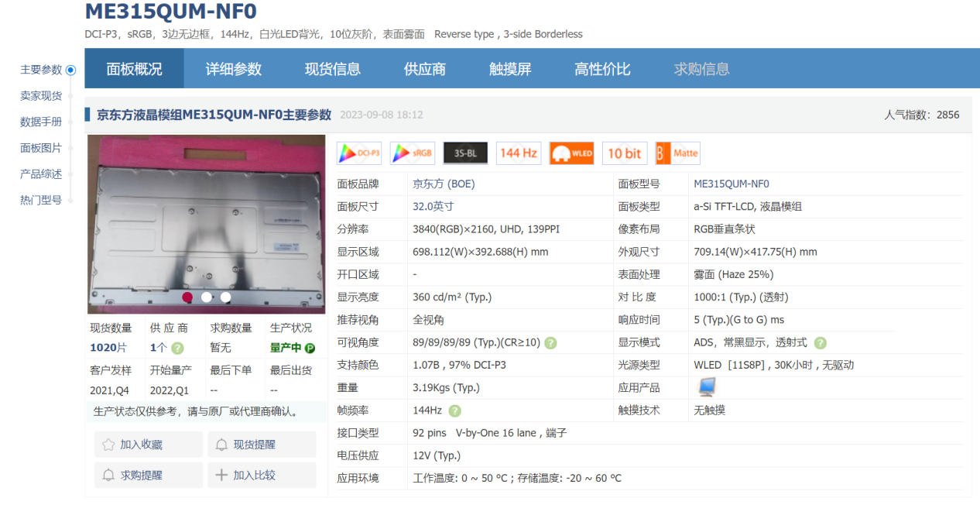Click the outline size value 709.14(W)×417.75(H) mm
The width and height of the screenshot is (980, 505).
756,252
